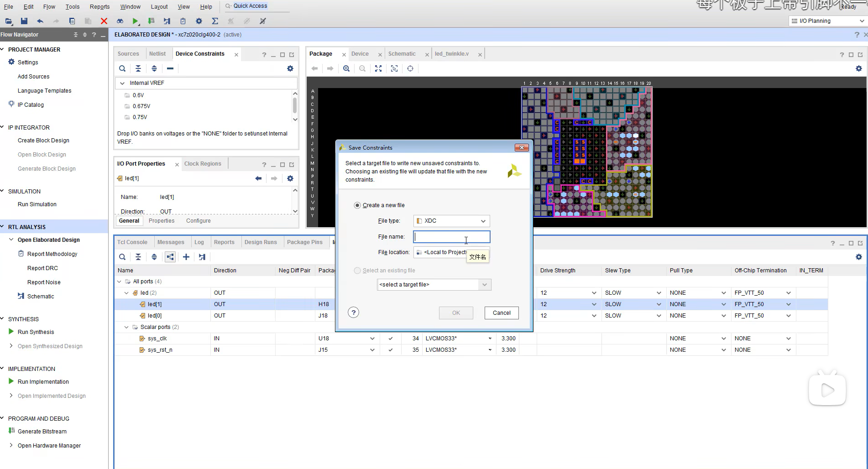This screenshot has width=868, height=469.
Task: Click the Undo arrow in main toolbar
Action: 40,21
